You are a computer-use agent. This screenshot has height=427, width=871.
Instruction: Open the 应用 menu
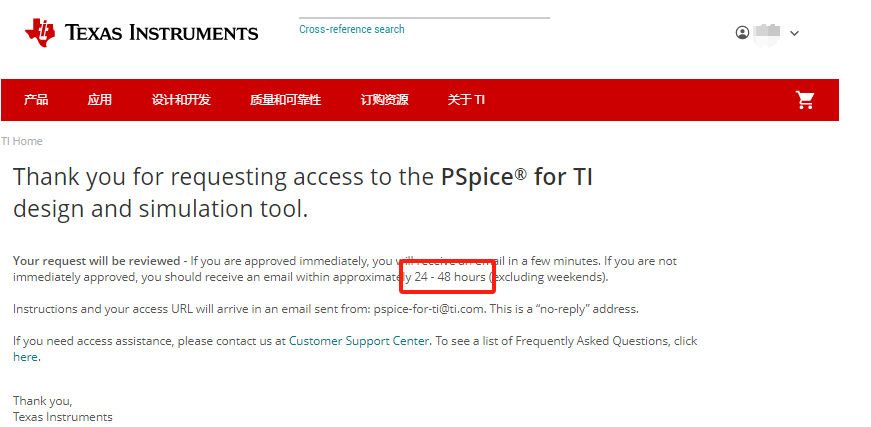point(99,100)
